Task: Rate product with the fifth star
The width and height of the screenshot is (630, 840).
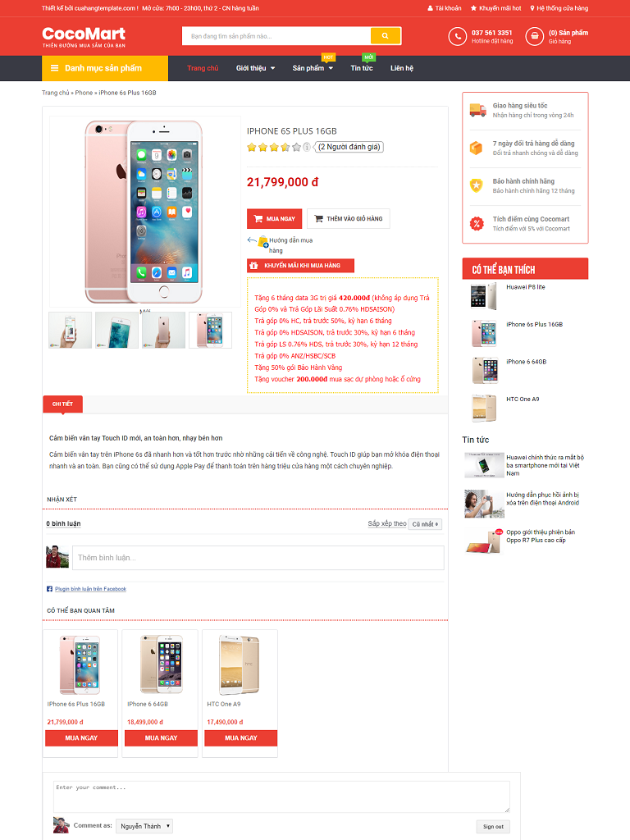Action: click(x=296, y=147)
